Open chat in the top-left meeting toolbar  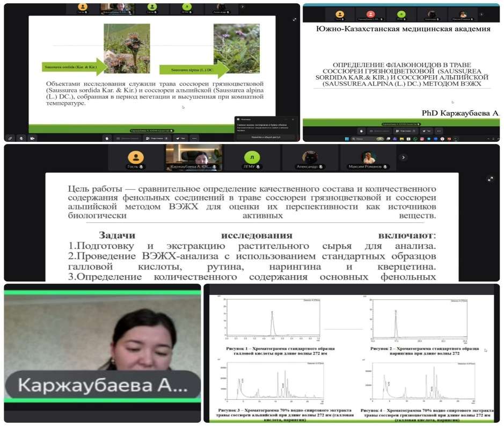pos(180,138)
